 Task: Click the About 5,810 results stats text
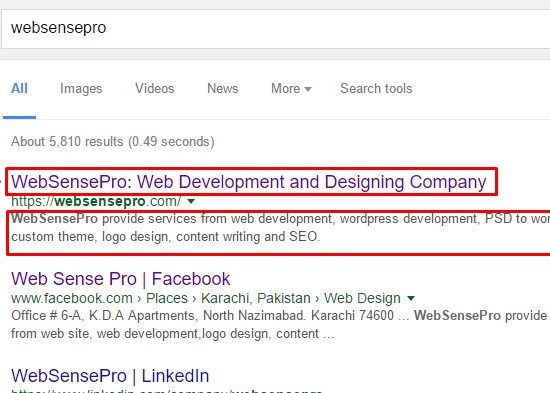point(113,141)
